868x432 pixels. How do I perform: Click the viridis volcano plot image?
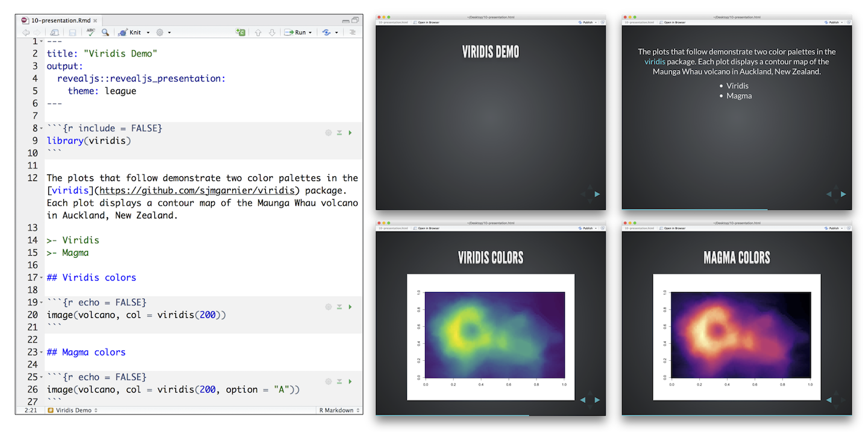(491, 337)
